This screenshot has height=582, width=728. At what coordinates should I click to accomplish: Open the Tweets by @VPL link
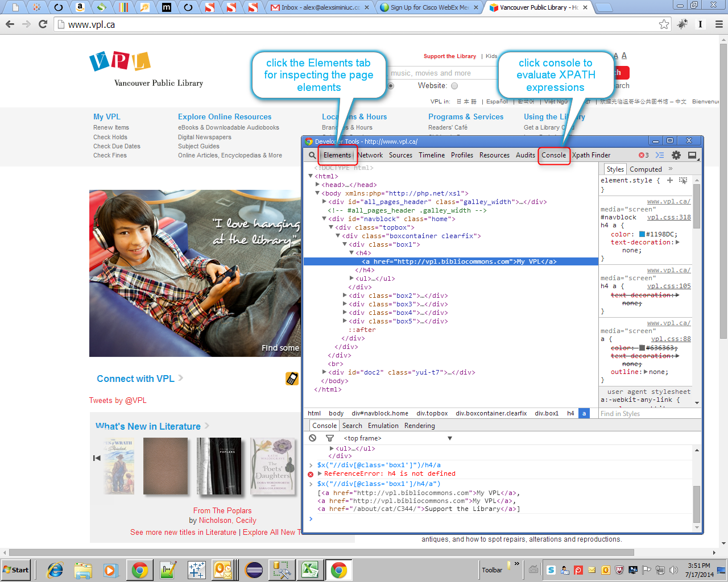(x=118, y=400)
